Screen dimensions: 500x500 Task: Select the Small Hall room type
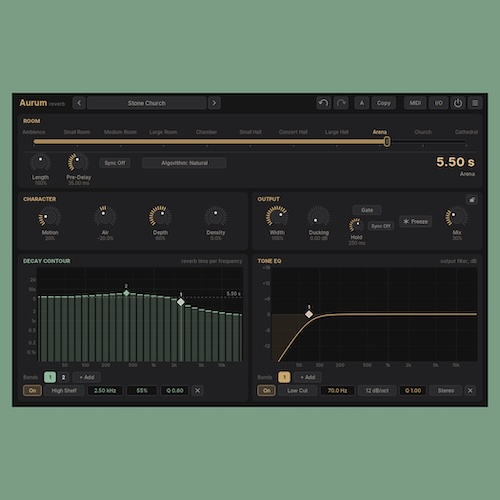tap(250, 132)
